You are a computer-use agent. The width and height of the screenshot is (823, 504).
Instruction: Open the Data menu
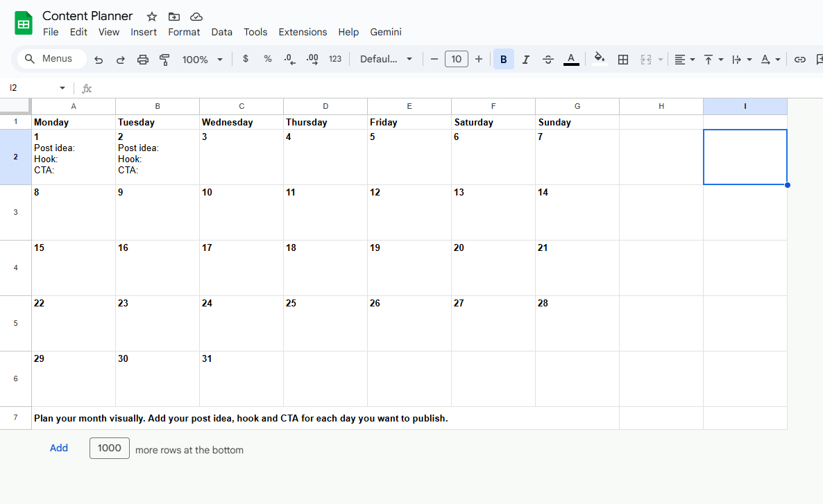(222, 32)
